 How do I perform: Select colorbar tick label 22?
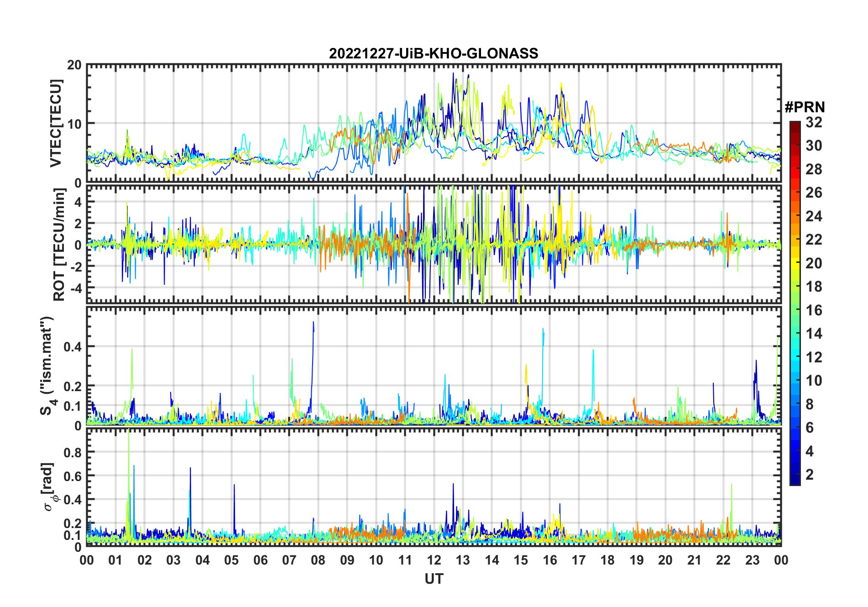[x=814, y=240]
